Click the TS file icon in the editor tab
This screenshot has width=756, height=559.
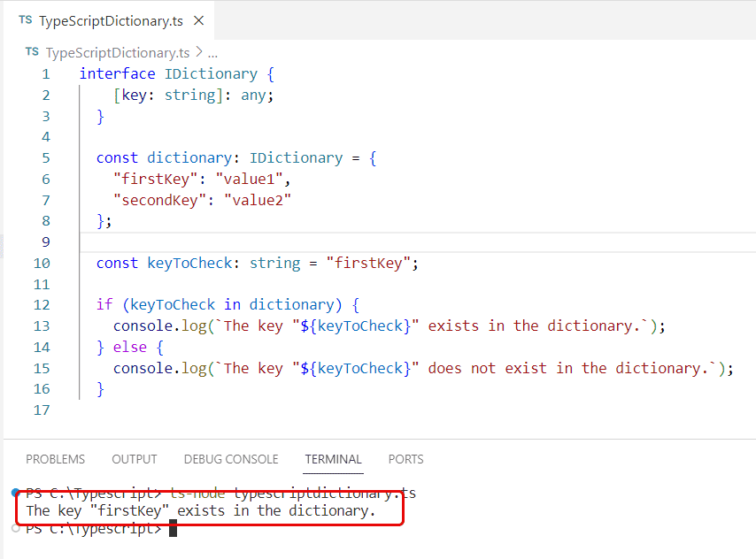[25, 20]
